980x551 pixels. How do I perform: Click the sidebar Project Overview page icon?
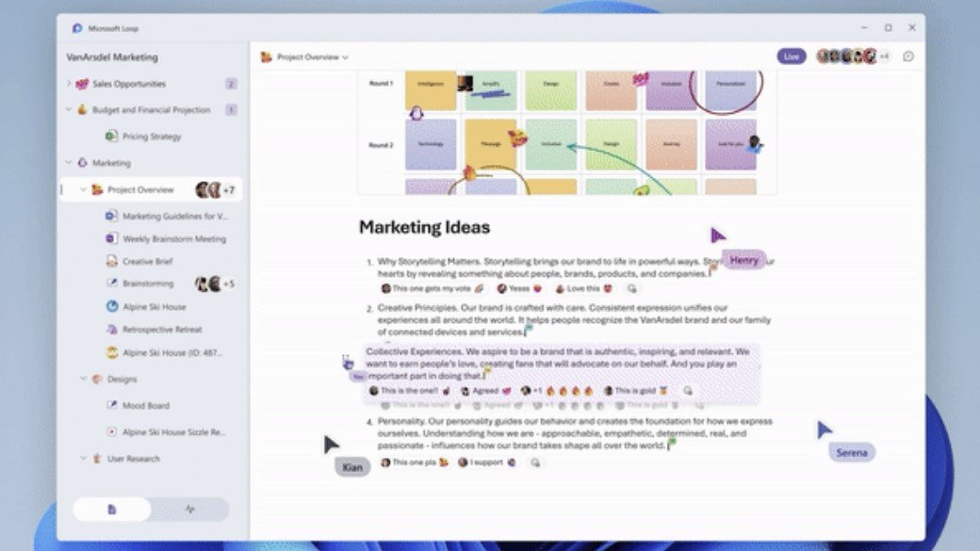point(97,189)
